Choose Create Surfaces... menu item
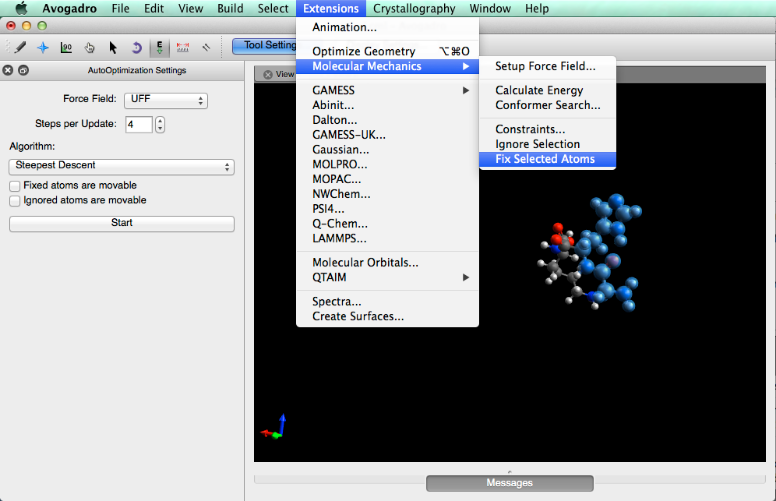This screenshot has height=501, width=776. (x=388, y=316)
